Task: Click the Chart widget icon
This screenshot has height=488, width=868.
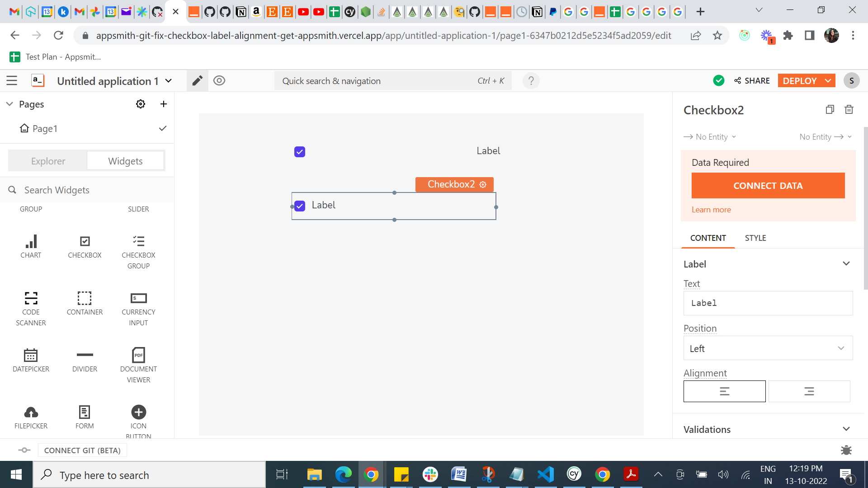Action: [x=31, y=242]
